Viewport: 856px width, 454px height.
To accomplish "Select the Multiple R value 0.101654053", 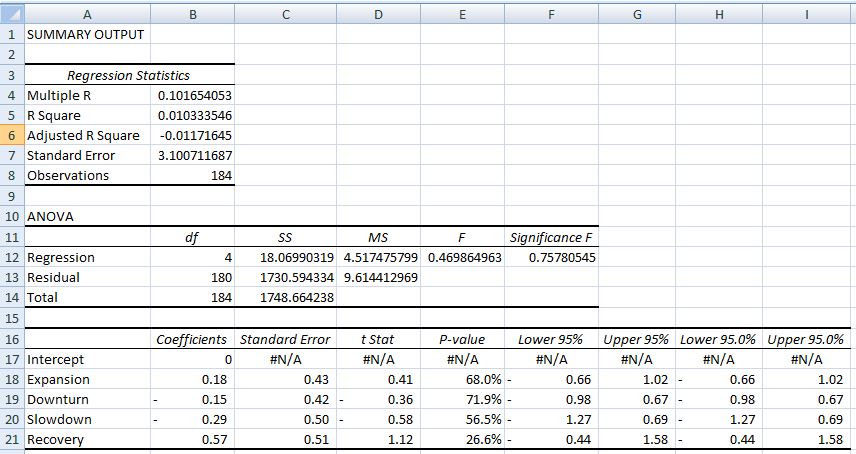I will pos(195,95).
